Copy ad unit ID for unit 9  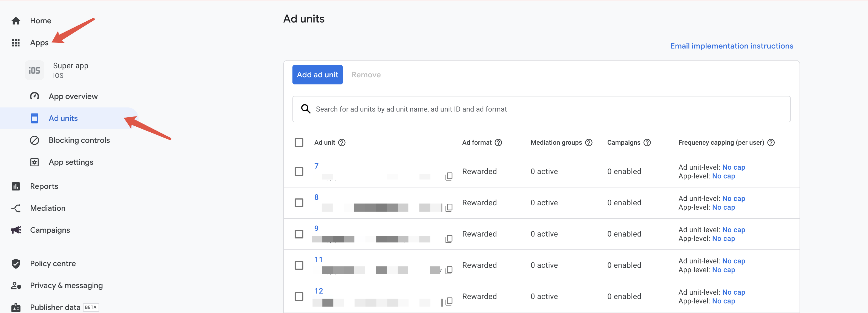[x=449, y=239]
